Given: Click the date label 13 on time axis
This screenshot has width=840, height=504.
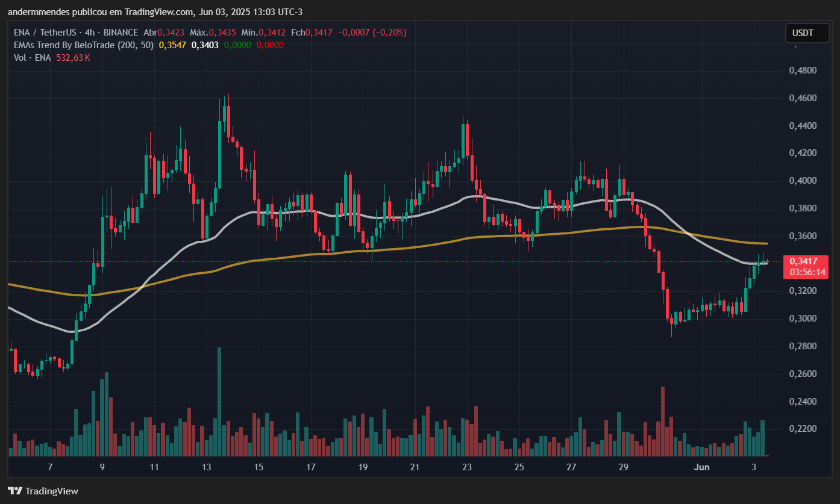Looking at the screenshot, I should coord(207,467).
